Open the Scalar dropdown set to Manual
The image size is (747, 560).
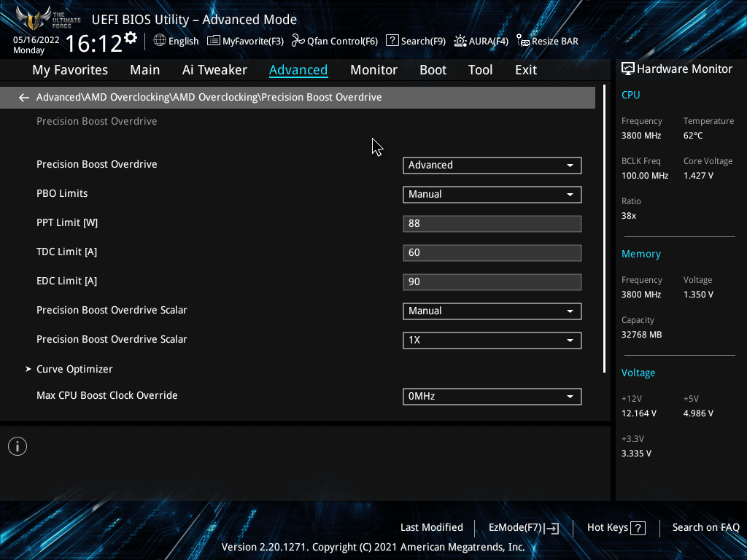pos(492,311)
